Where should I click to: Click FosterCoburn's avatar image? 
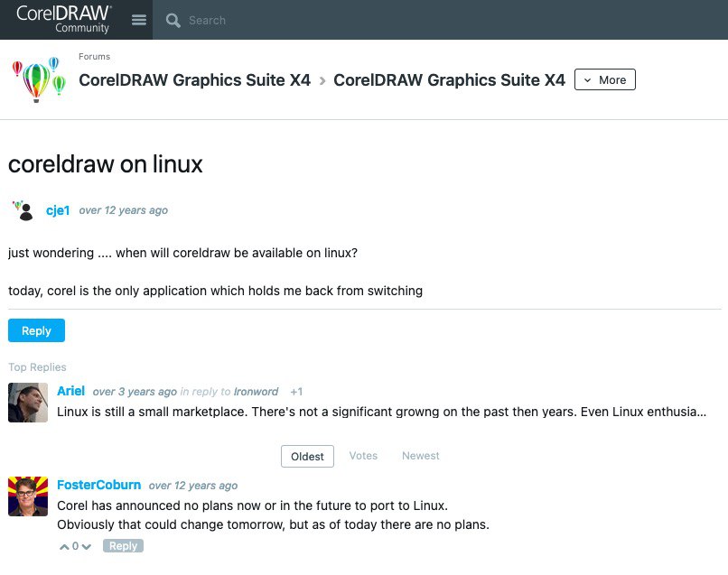[x=28, y=496]
